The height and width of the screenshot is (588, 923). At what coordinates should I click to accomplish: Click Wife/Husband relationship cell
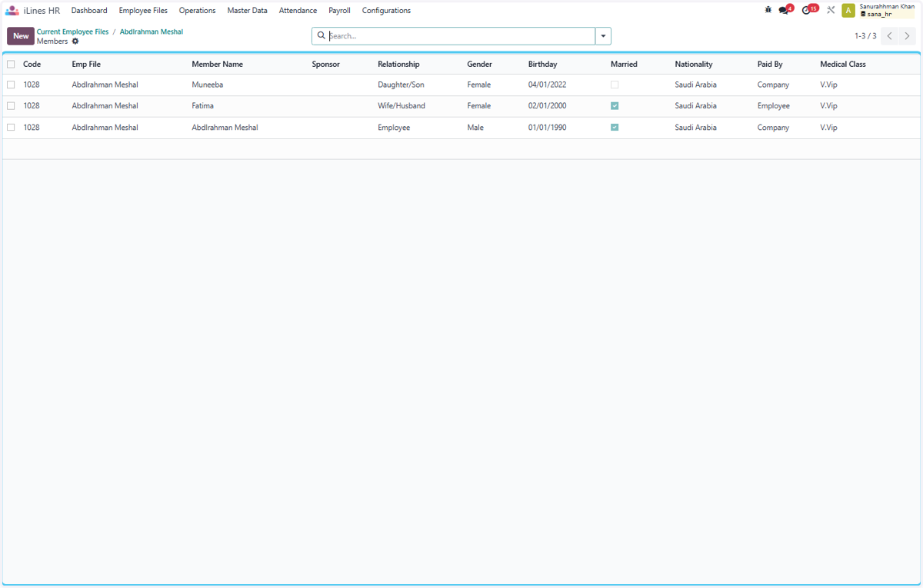pyautogui.click(x=401, y=106)
